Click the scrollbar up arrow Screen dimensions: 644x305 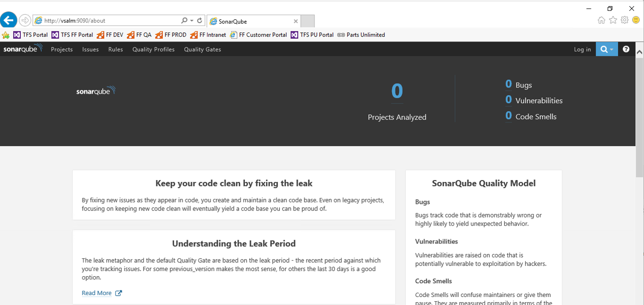tap(639, 52)
